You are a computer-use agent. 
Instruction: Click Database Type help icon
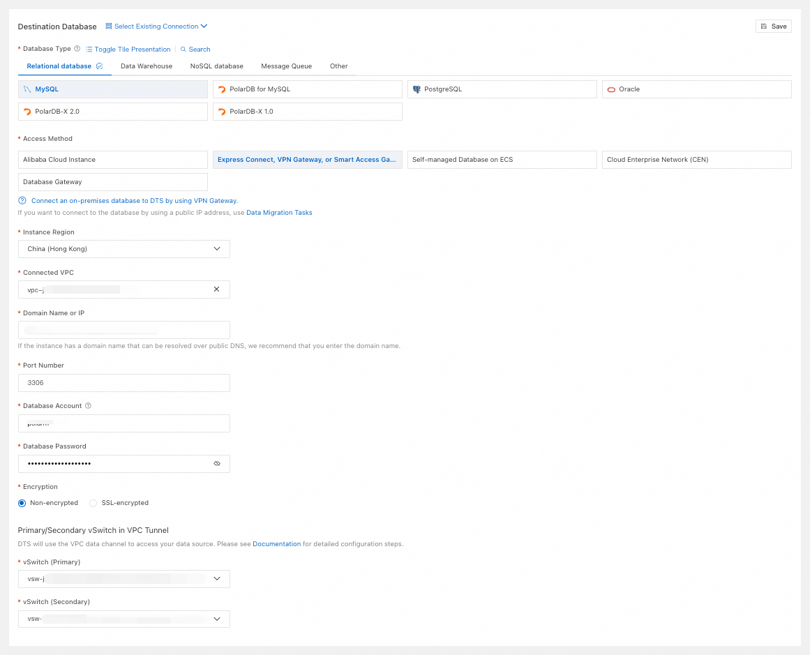pyautogui.click(x=77, y=49)
